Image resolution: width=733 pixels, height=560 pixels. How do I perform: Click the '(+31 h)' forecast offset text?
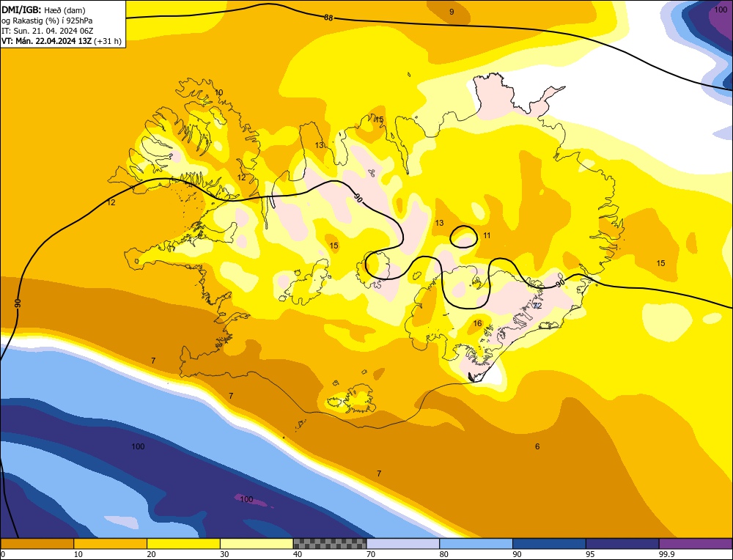[108, 41]
